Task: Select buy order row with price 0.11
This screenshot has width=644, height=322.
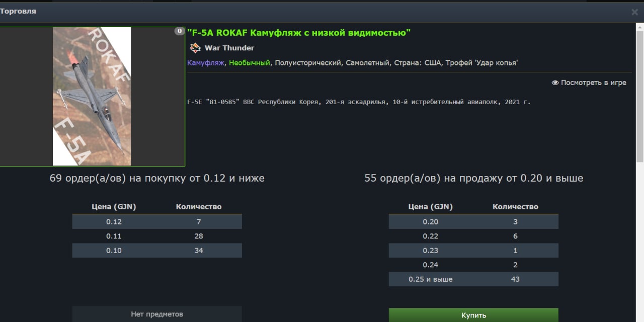Action: (157, 236)
